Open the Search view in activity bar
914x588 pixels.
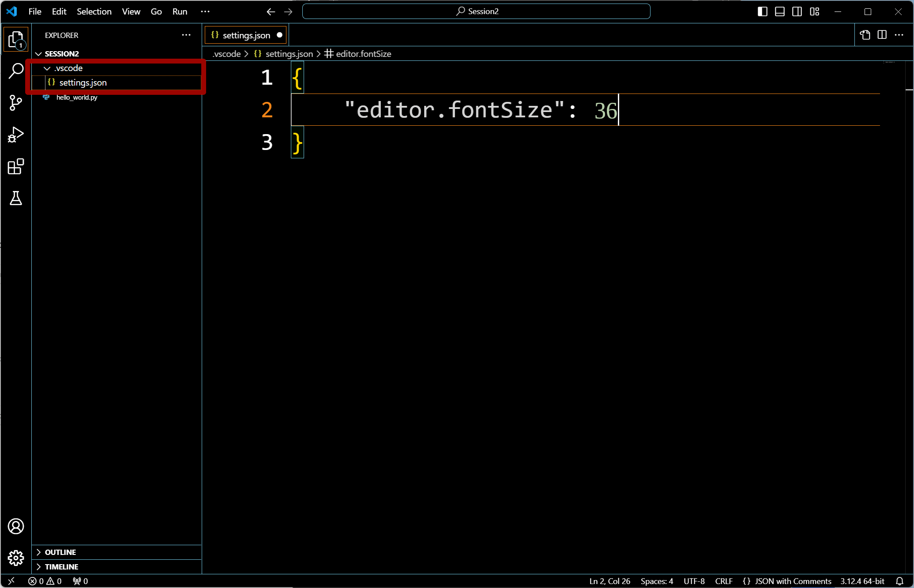click(x=16, y=71)
